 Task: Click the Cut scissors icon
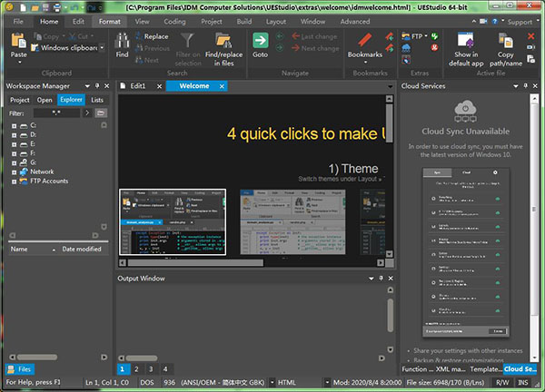pos(73,36)
